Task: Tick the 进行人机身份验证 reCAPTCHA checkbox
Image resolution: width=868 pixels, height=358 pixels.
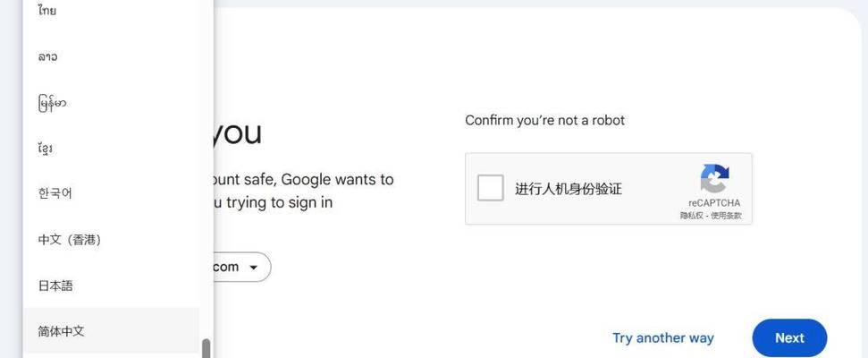Action: pos(491,188)
